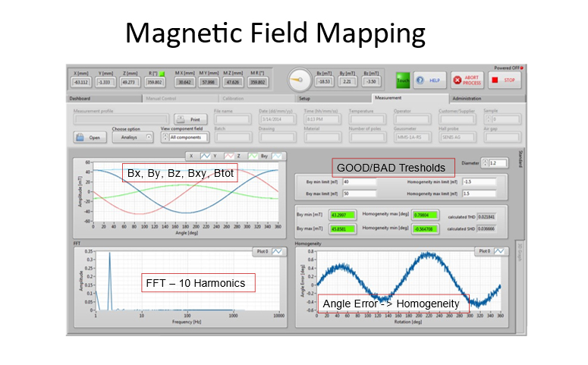Image resolution: width=588 pixels, height=365 pixels.
Task: Expand the Analisys choose option dropdown
Action: [135, 137]
